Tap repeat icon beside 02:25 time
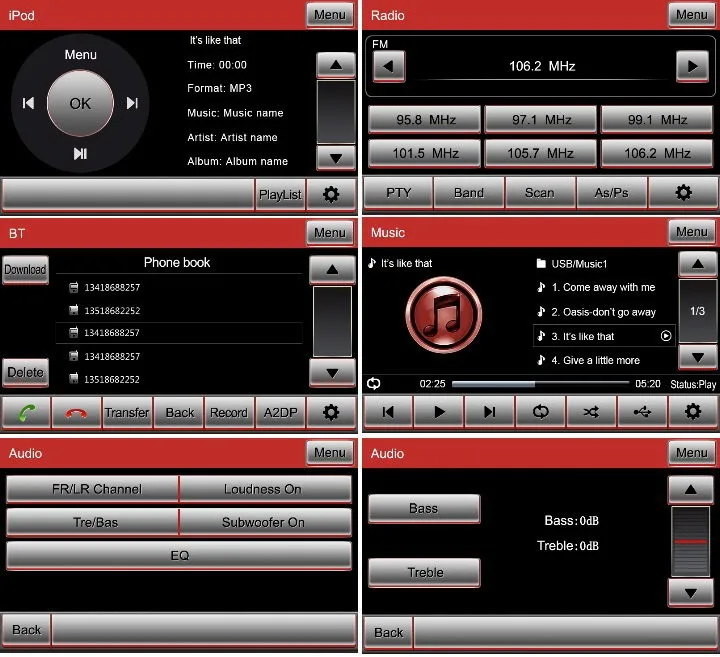The image size is (720, 657). click(374, 383)
